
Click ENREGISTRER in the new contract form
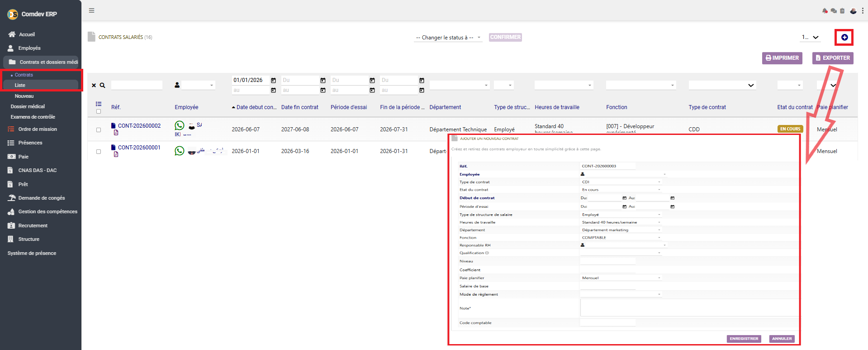744,339
